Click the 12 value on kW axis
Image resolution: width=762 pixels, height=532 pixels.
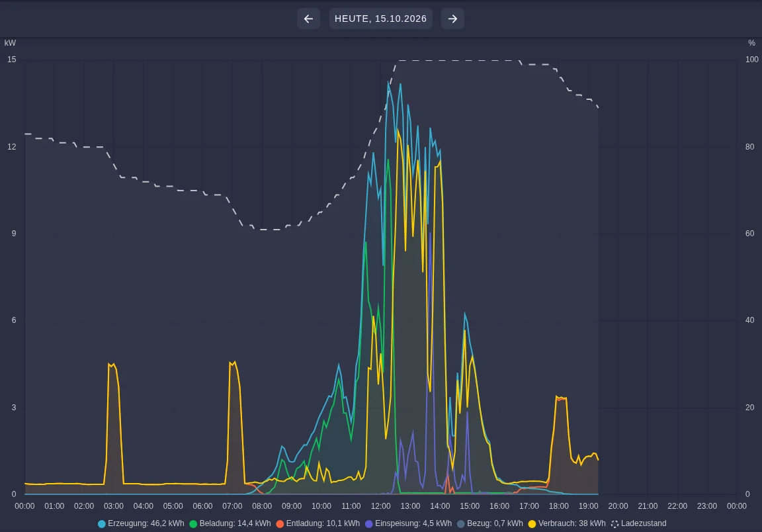click(12, 147)
